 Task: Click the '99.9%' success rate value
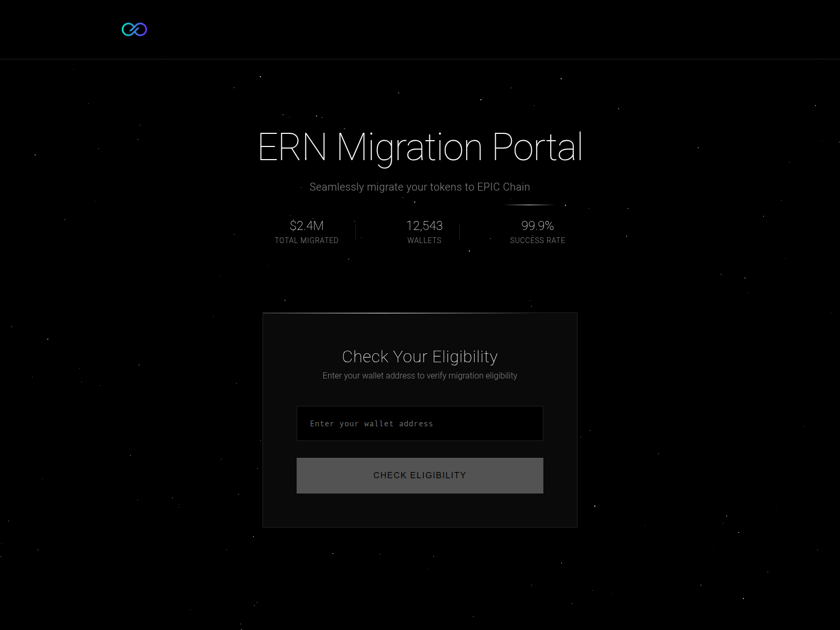pyautogui.click(x=538, y=226)
